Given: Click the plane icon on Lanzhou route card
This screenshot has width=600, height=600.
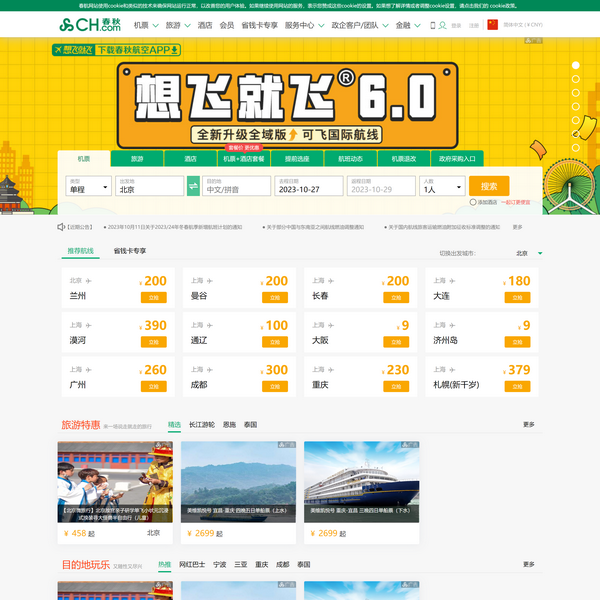Looking at the screenshot, I should (x=89, y=281).
